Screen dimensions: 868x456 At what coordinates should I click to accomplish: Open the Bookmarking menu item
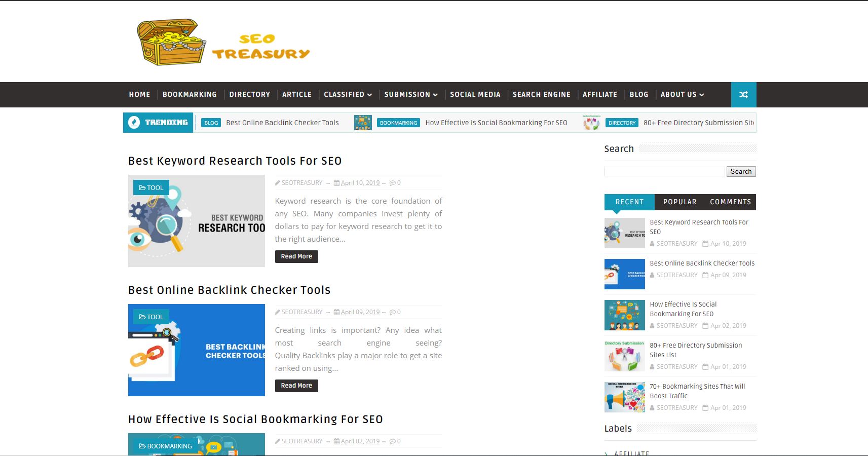pyautogui.click(x=190, y=95)
